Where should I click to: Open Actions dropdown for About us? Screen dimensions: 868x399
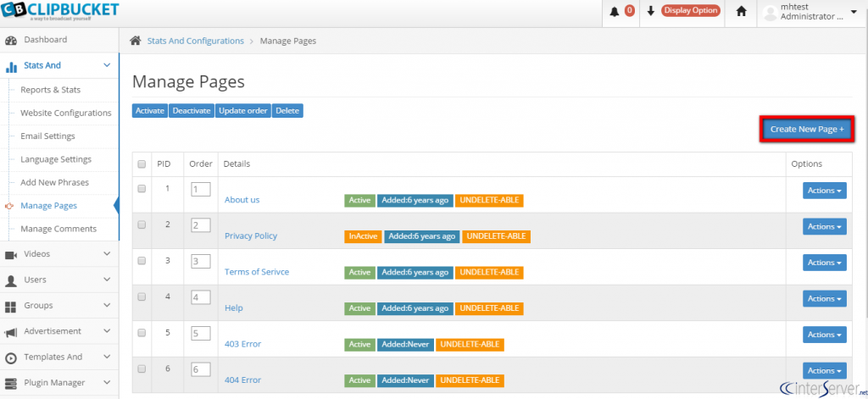pos(824,191)
